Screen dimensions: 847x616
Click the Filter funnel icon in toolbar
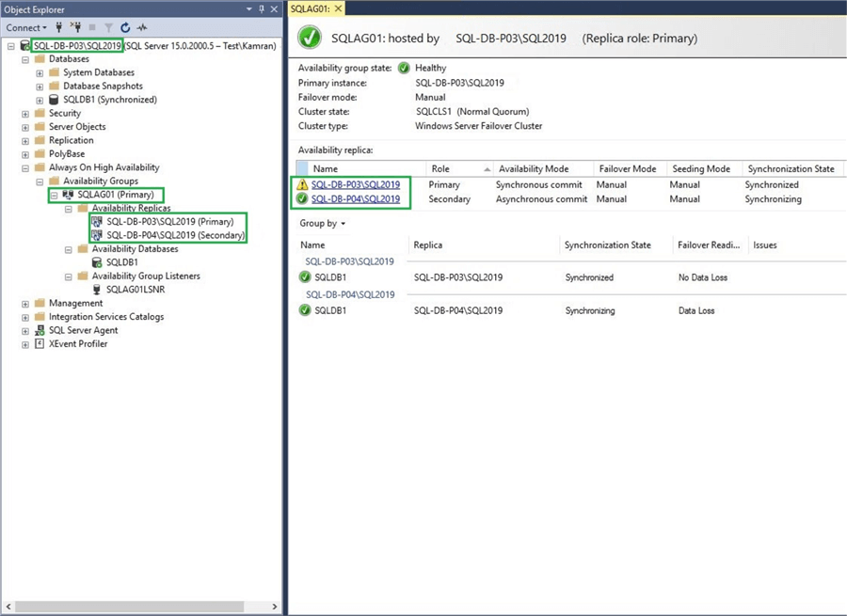point(108,27)
